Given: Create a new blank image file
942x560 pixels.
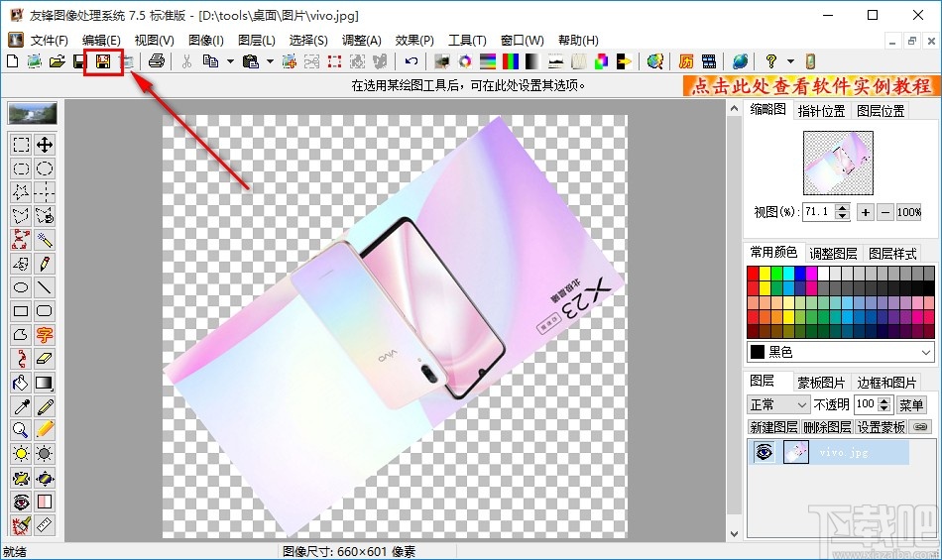Looking at the screenshot, I should (13, 61).
